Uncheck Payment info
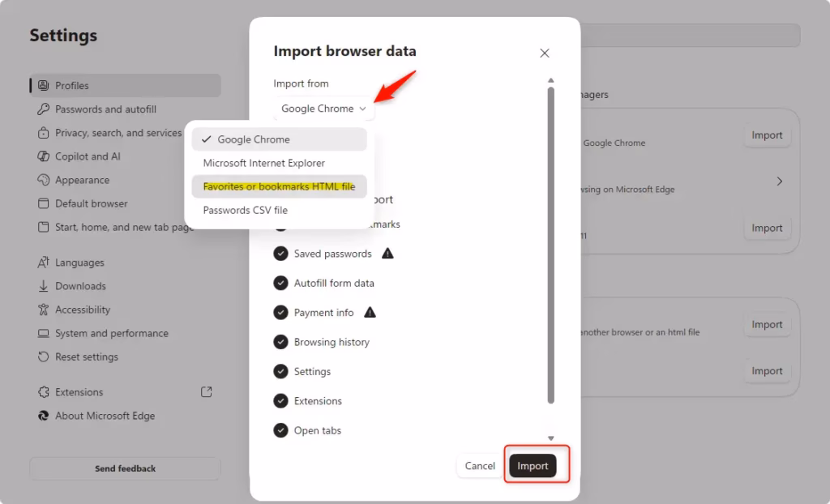Image resolution: width=830 pixels, height=504 pixels. tap(280, 312)
